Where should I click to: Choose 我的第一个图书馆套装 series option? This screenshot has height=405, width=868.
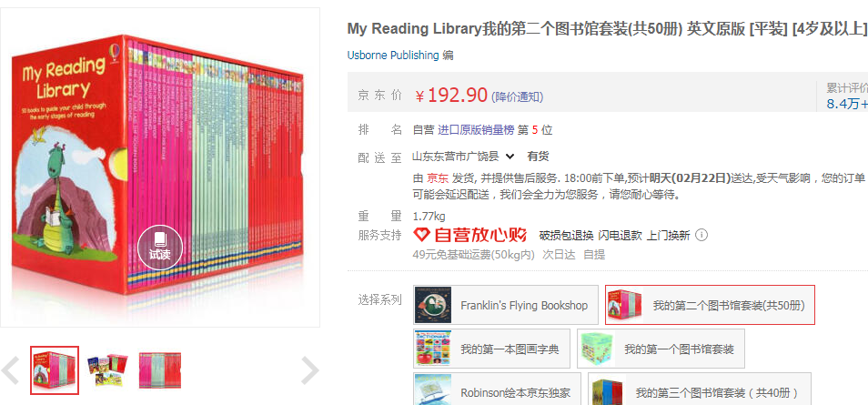(x=661, y=349)
